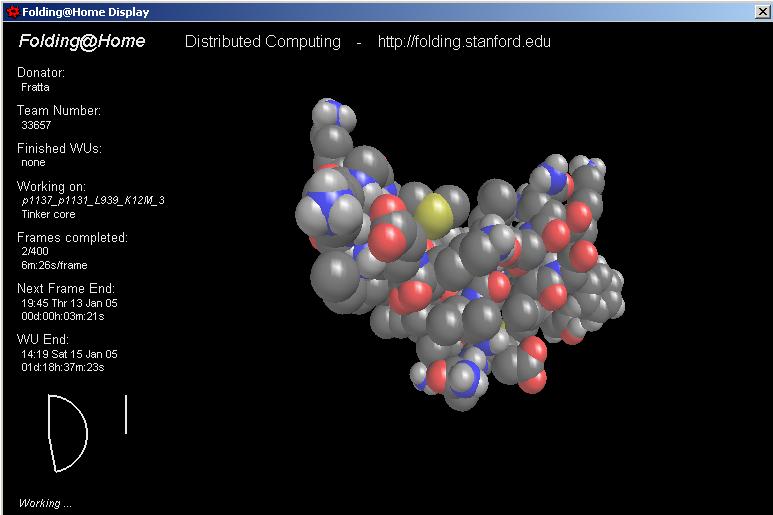773x515 pixels.
Task: Click the 01d:18h:37m:23s remaining time
Action: point(63,368)
